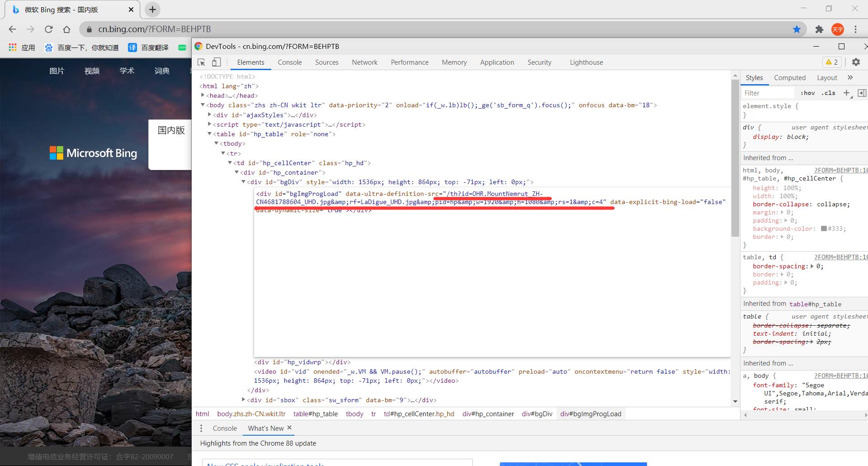Open the ?FORM=BEHPTB stylesheet link for table, td
This screenshot has height=466, width=868.
coord(840,257)
